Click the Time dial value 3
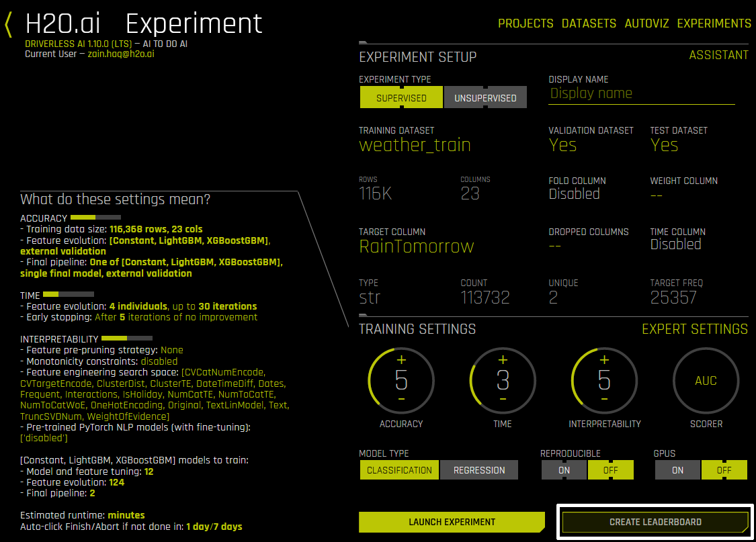 coord(503,380)
